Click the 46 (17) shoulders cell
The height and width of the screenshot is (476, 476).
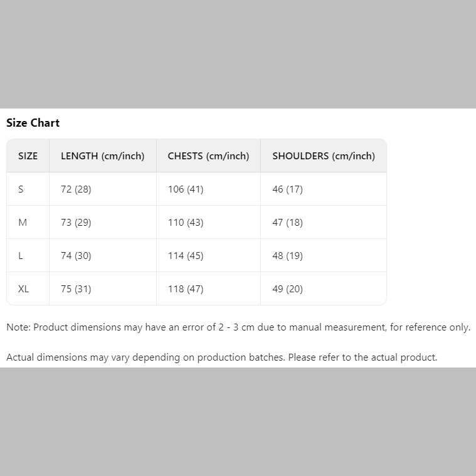(x=287, y=189)
